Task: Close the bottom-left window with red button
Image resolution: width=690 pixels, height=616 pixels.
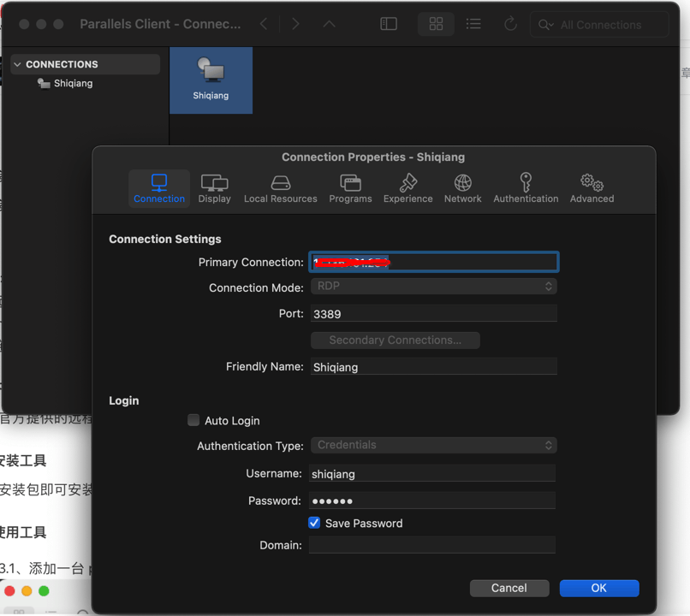Action: point(9,591)
